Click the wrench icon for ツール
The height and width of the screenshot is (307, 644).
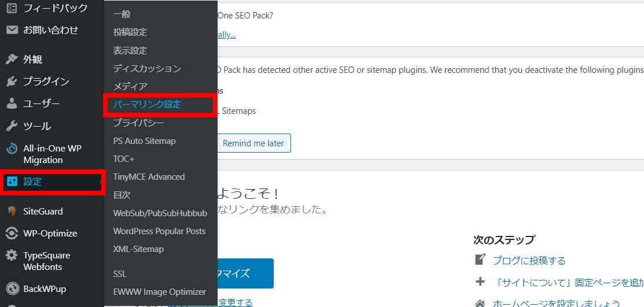tap(12, 126)
